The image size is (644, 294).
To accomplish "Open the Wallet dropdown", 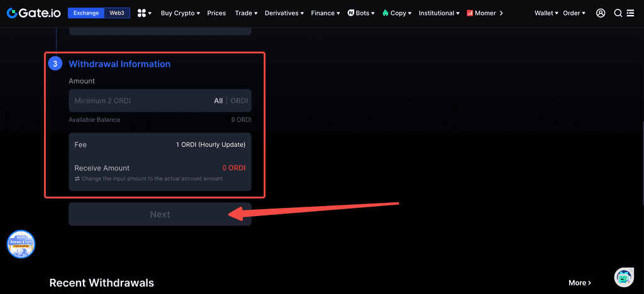I will click(546, 13).
